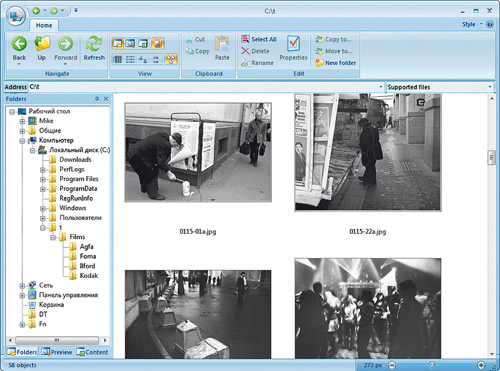Screen dimensions: 500x371
Task: Select the highlighted thumbnails view mode icon
Action: coord(171,59)
